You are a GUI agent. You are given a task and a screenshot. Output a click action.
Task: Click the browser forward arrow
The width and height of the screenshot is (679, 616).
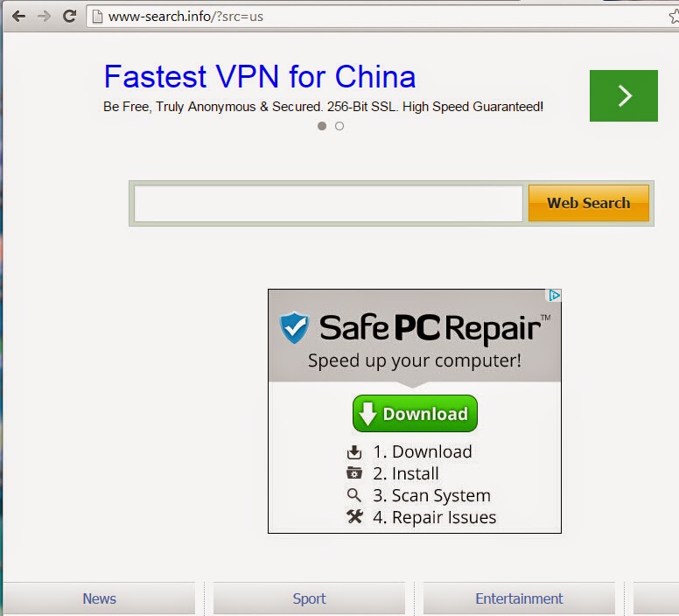[x=44, y=17]
